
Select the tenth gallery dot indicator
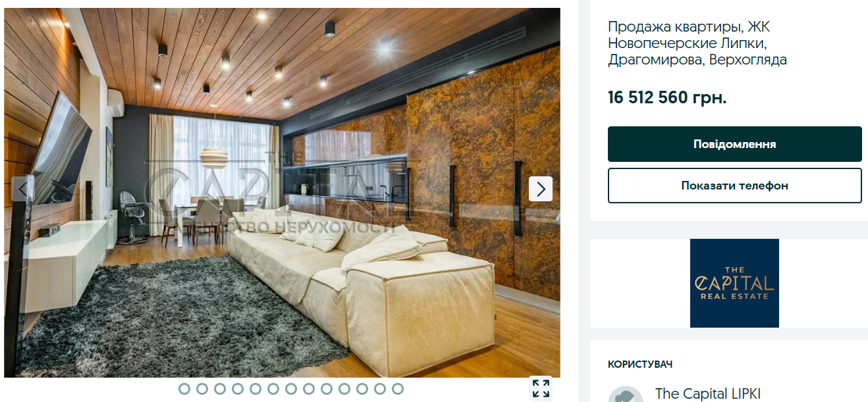coord(344,389)
